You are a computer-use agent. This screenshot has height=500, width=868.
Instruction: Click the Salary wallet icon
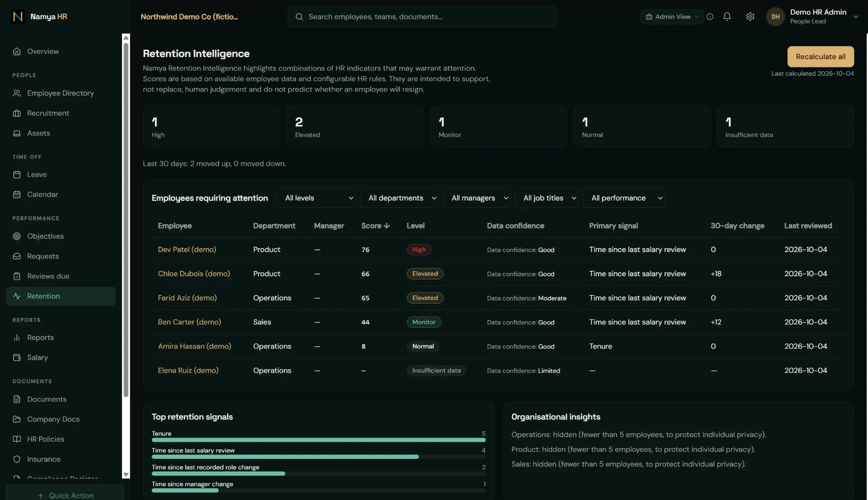pyautogui.click(x=17, y=358)
